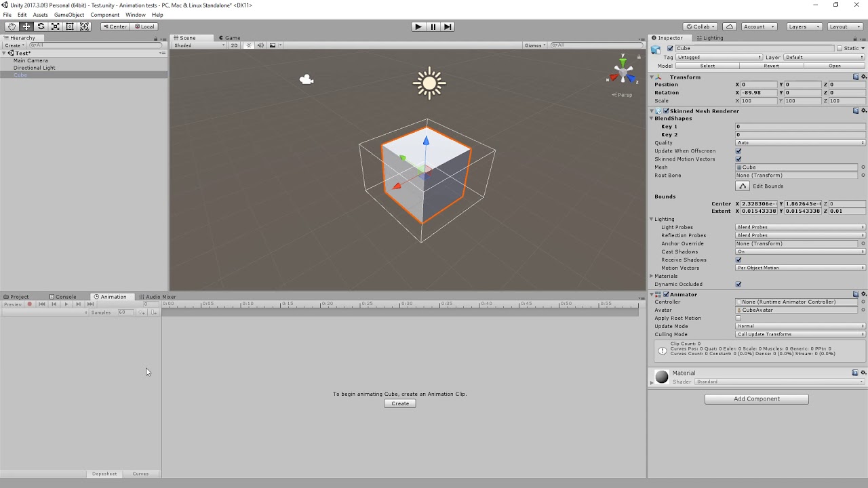The width and height of the screenshot is (868, 488).
Task: Open the Assets menu
Action: pyautogui.click(x=41, y=15)
